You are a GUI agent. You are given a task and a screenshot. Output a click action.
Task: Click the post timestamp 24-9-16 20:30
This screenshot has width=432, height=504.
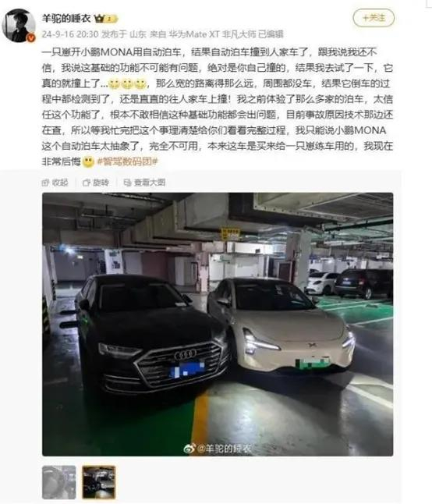coord(70,34)
